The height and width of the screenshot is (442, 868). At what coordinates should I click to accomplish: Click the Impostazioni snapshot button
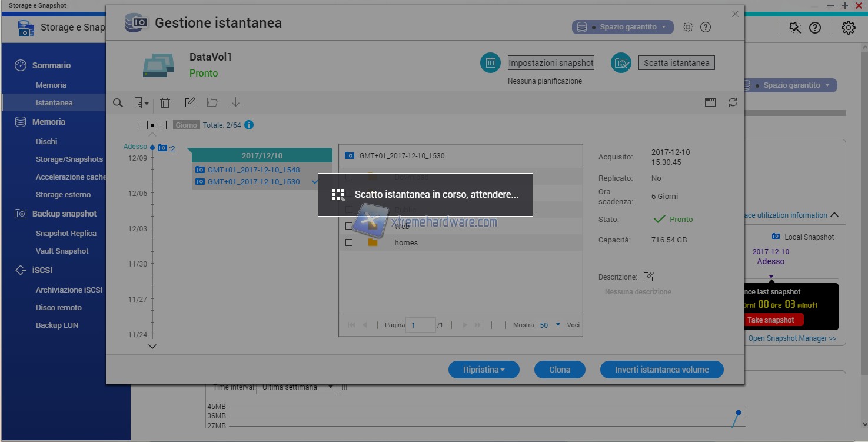(x=551, y=63)
